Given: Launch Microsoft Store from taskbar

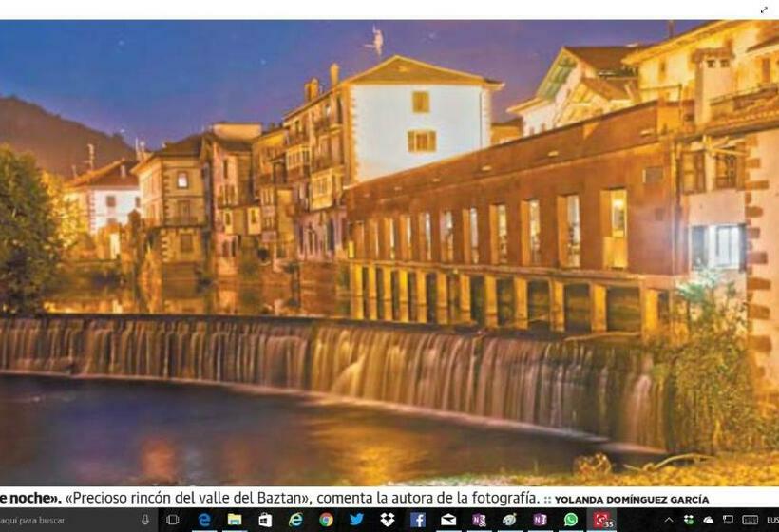Looking at the screenshot, I should (x=265, y=520).
